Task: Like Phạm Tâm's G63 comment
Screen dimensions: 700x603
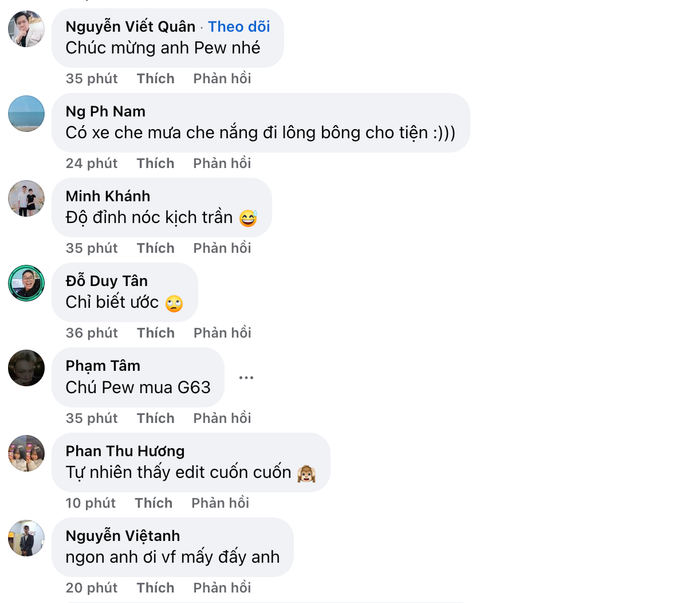Action: point(155,418)
